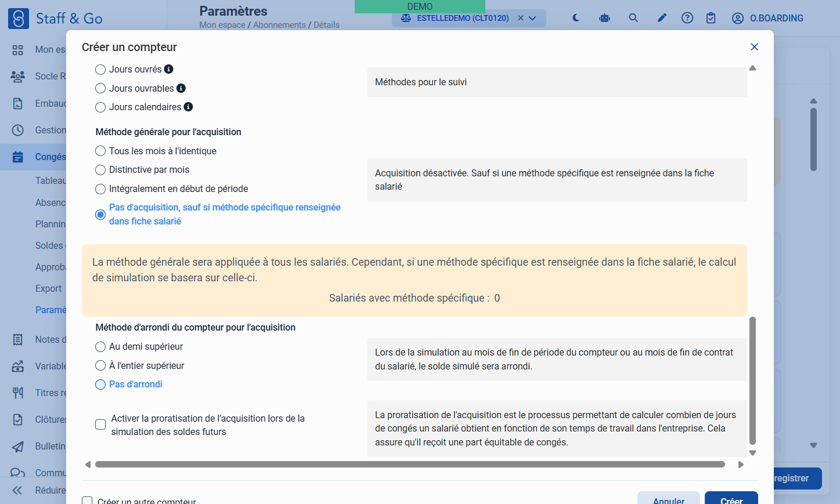The width and height of the screenshot is (840, 504).
Task: Show info icon for Jours ouvrables
Action: 181,88
